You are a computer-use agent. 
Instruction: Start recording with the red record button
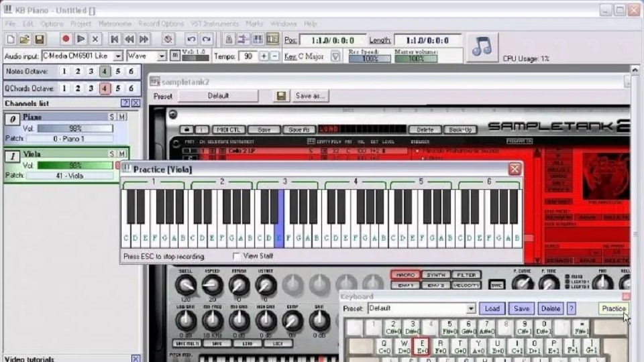pyautogui.click(x=66, y=39)
